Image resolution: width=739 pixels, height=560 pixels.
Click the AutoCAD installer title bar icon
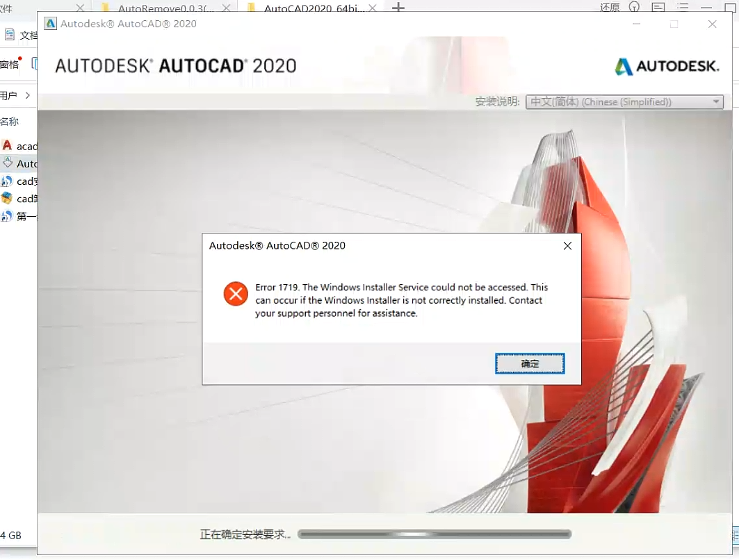pyautogui.click(x=51, y=24)
